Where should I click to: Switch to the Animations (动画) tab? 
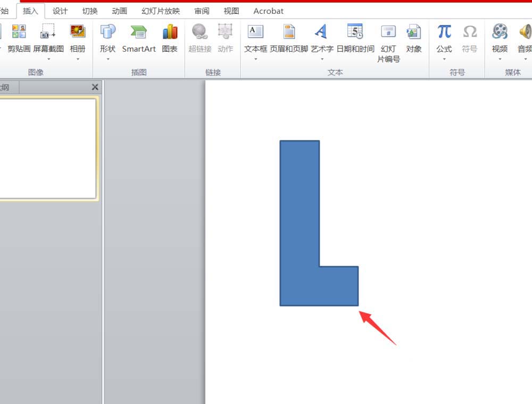pos(119,11)
